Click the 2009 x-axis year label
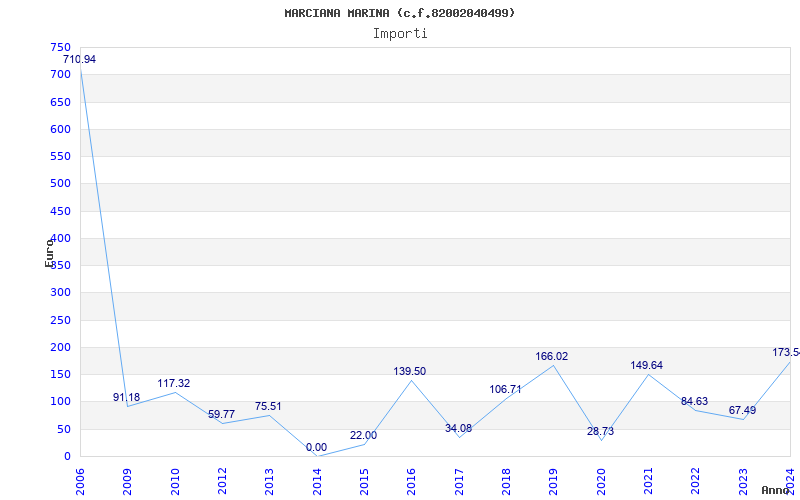 point(128,482)
